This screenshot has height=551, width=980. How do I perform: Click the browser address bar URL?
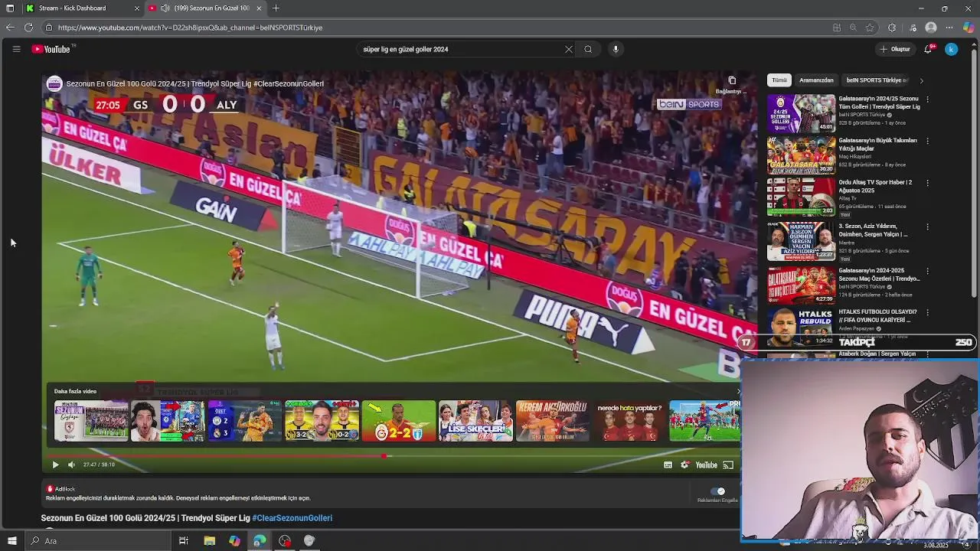click(x=190, y=28)
